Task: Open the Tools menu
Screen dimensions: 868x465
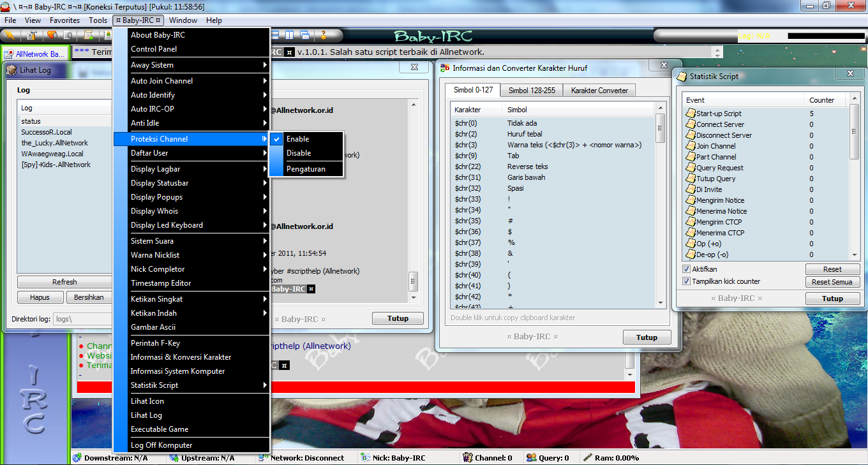Action: point(98,20)
